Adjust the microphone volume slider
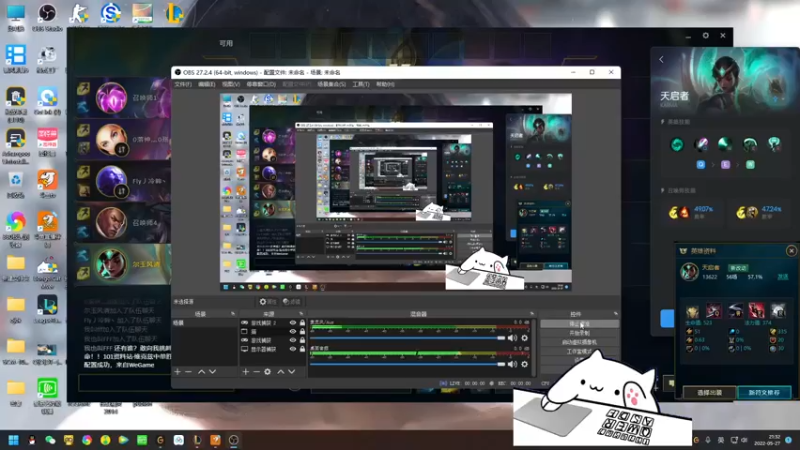The image size is (800, 450). point(407,338)
